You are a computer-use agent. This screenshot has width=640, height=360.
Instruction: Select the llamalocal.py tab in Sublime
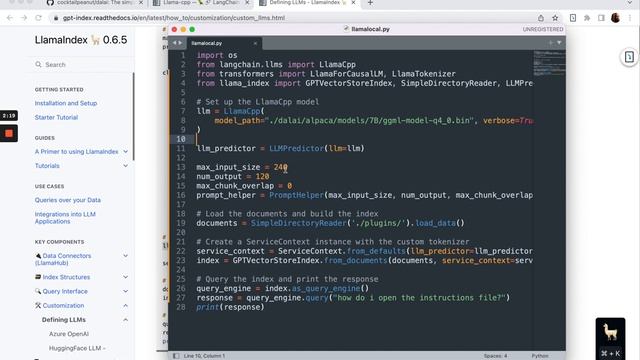(224, 43)
